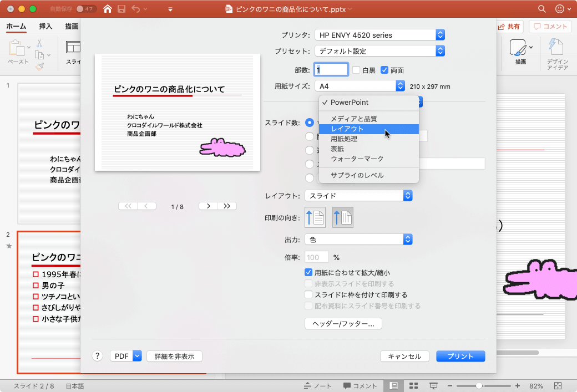Viewport: 577px width, 392px height.
Task: Open the search magnifier icon
Action: coord(542,9)
